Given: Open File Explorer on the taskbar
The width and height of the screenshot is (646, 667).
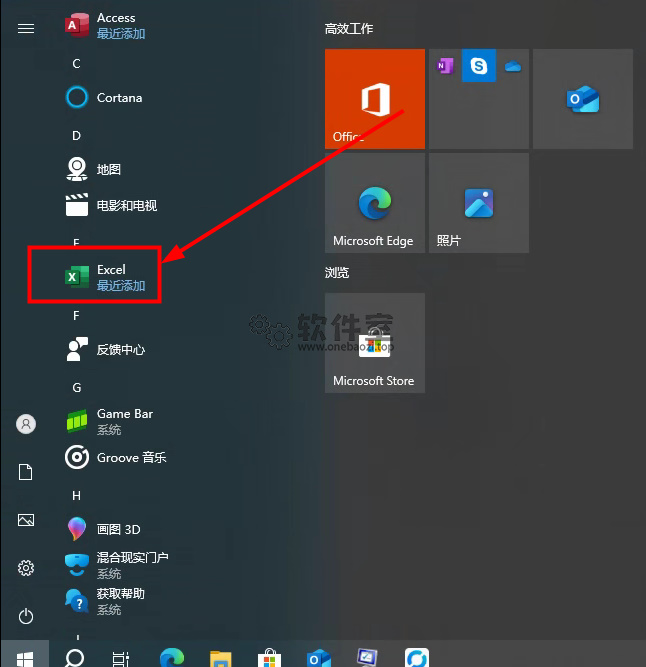Looking at the screenshot, I should click(220, 658).
